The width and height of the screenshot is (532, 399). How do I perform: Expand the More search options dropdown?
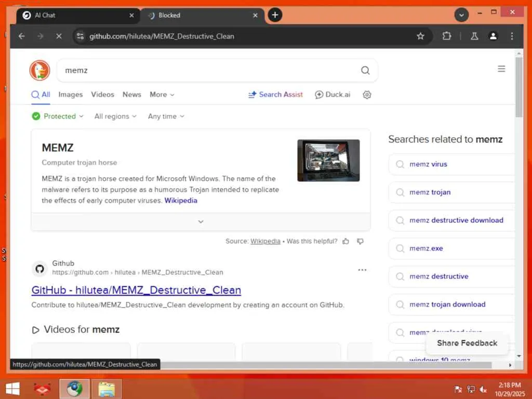162,95
